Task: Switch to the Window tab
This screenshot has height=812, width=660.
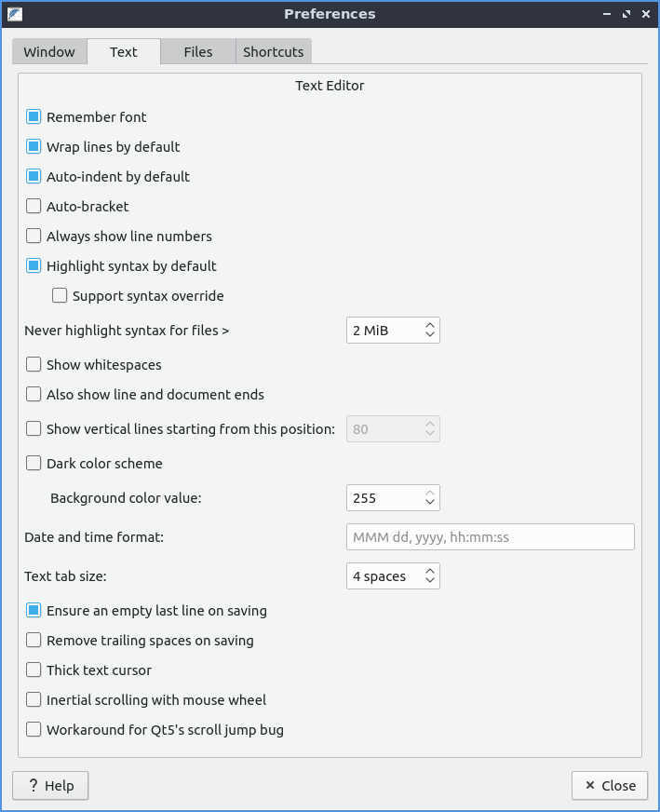Action: [x=49, y=52]
